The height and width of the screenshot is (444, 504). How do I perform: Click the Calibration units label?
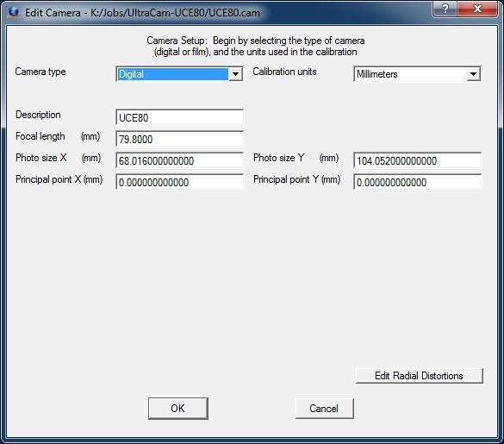coord(284,72)
